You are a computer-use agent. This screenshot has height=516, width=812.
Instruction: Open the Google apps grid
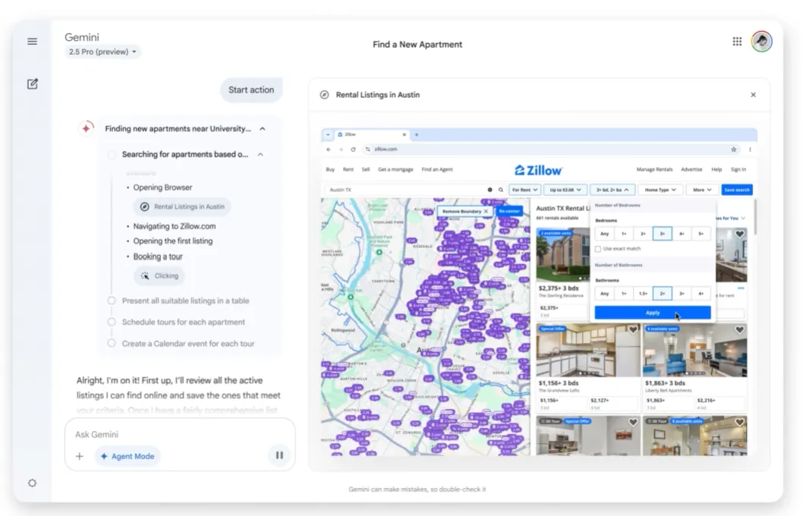point(737,42)
